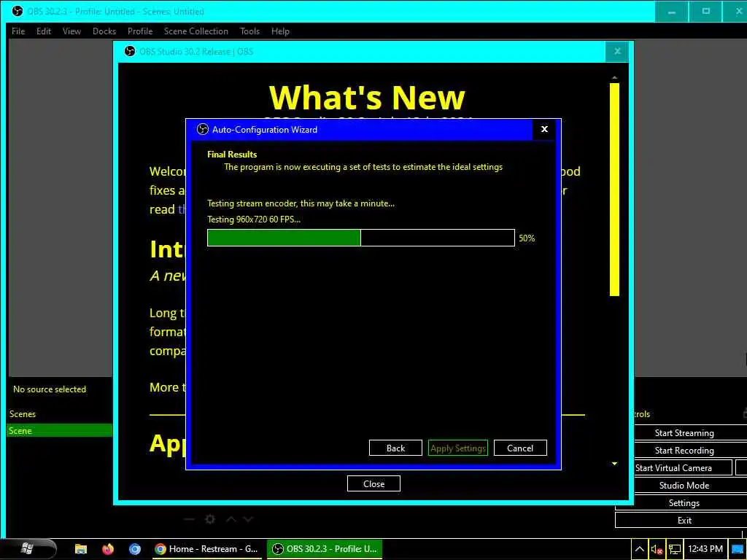Open the Scene Collection menu
747x560 pixels.
click(196, 31)
